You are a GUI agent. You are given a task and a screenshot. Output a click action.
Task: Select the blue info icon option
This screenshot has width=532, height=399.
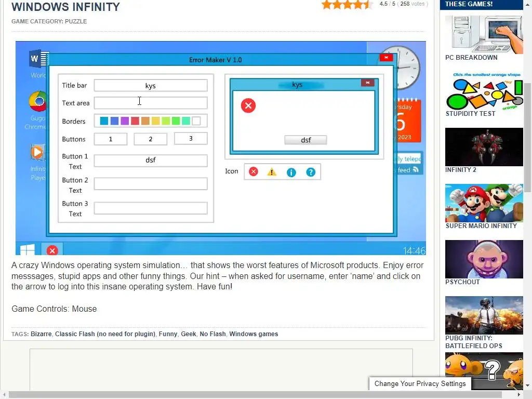pyautogui.click(x=291, y=172)
